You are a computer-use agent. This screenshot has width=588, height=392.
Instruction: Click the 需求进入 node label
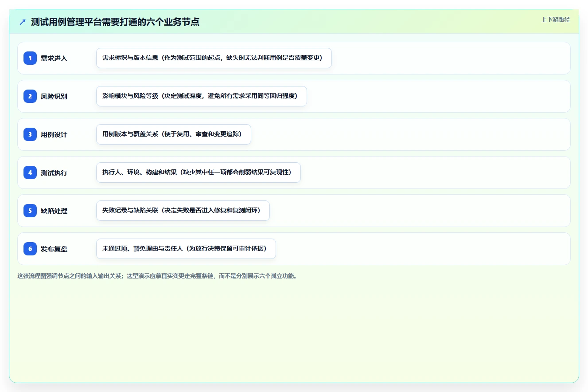point(54,59)
